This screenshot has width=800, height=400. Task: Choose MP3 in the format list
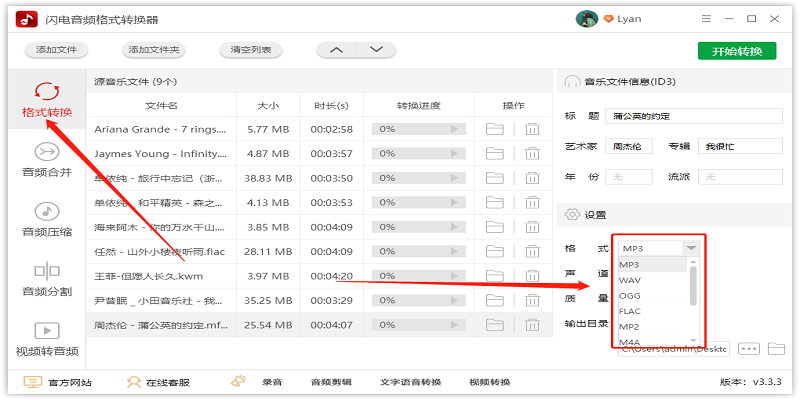653,265
